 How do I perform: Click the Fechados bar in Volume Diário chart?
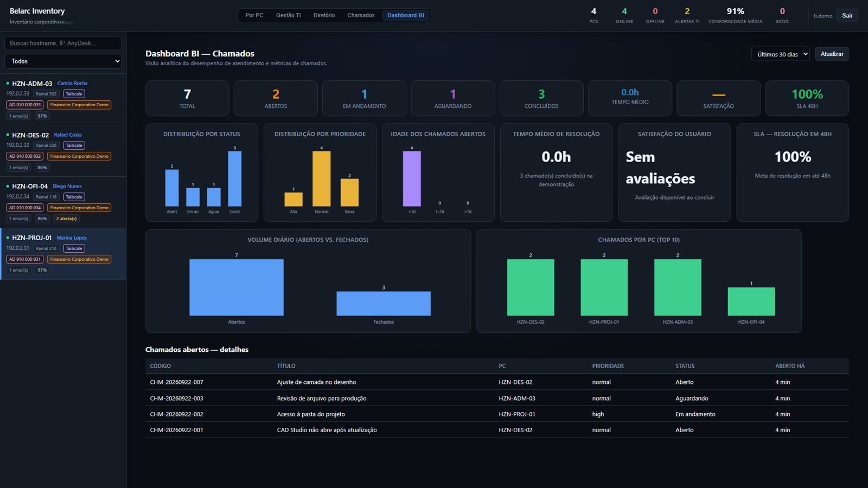pos(384,304)
